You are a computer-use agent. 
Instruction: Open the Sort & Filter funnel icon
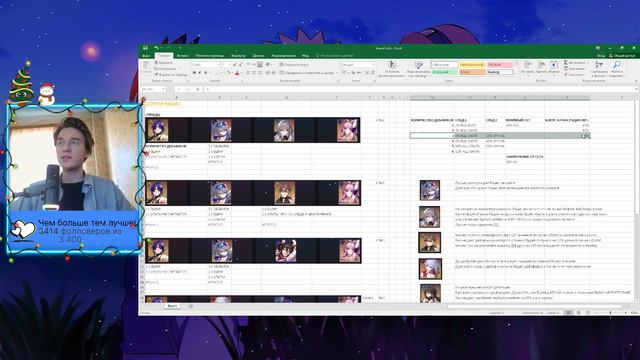tap(599, 65)
